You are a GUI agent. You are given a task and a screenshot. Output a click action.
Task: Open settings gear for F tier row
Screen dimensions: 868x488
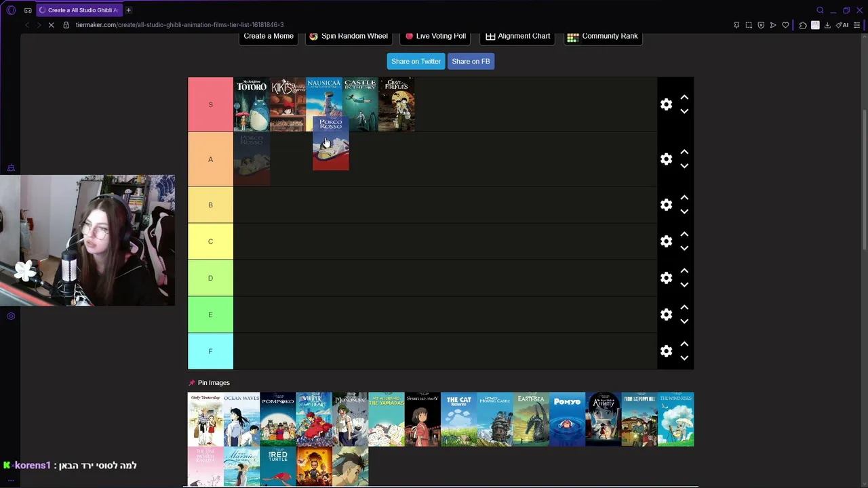click(x=667, y=351)
